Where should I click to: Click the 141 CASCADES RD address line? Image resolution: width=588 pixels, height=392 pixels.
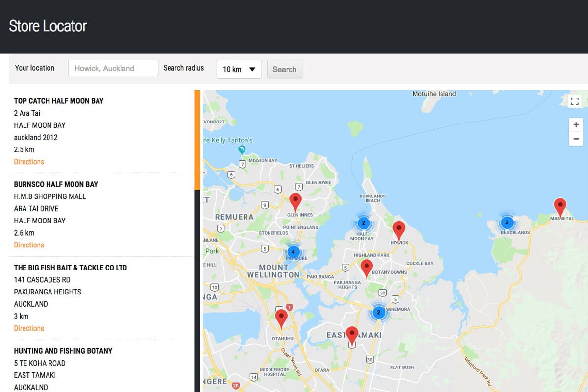[42, 280]
